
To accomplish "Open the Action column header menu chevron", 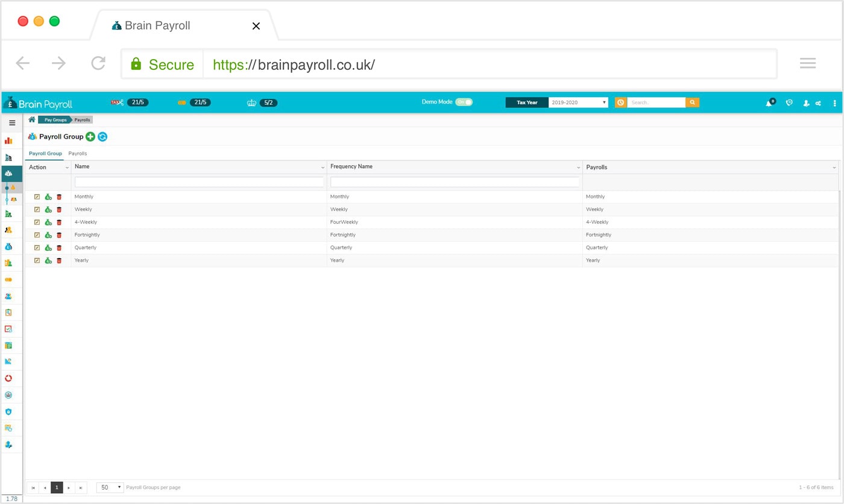I will (67, 168).
